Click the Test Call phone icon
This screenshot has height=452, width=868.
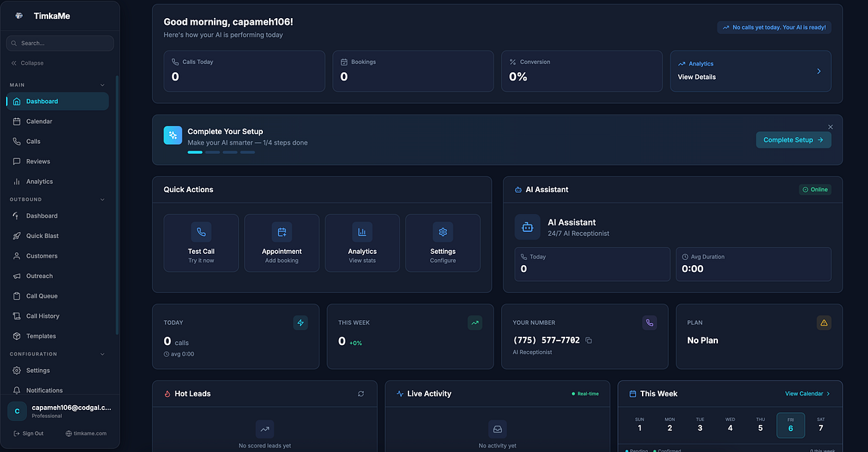[x=201, y=232]
